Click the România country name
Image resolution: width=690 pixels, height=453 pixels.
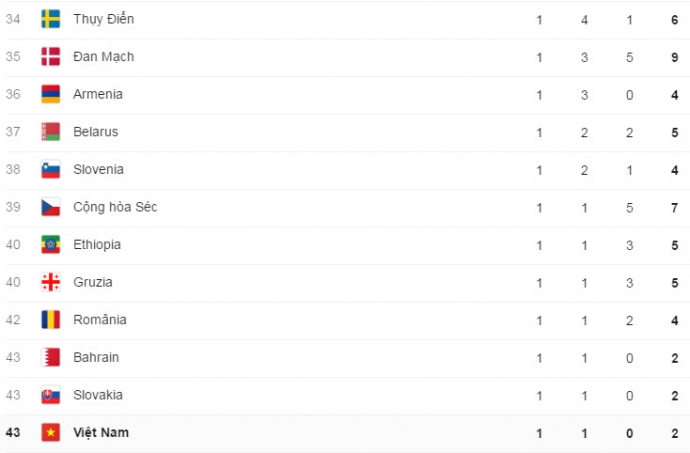coord(100,320)
